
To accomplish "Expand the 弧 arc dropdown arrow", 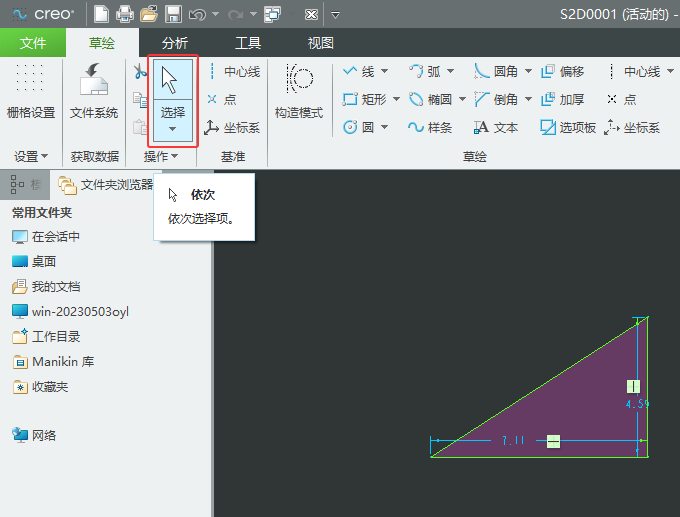I will [x=451, y=72].
